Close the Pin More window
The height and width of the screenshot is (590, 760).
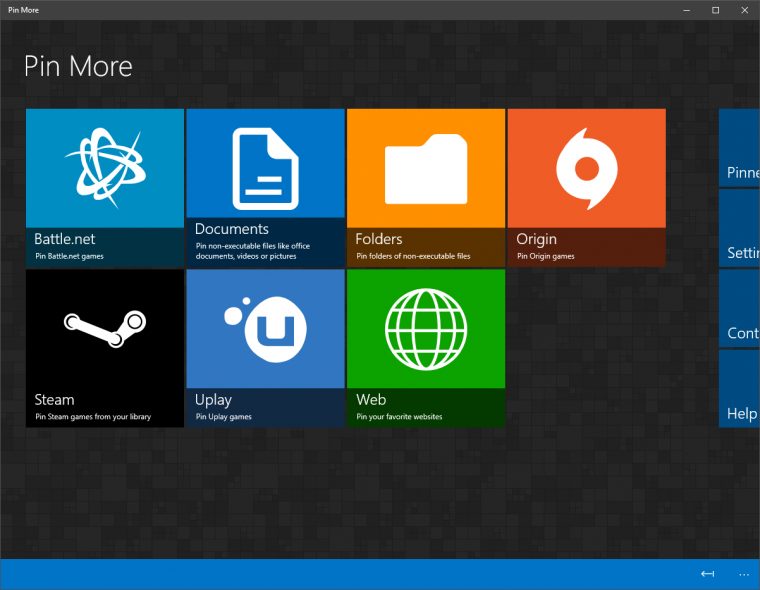tap(745, 10)
